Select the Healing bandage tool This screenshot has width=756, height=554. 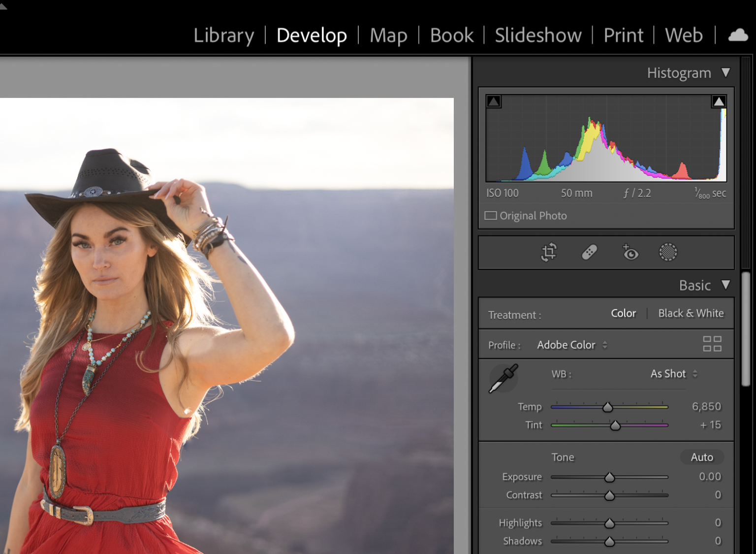point(589,252)
